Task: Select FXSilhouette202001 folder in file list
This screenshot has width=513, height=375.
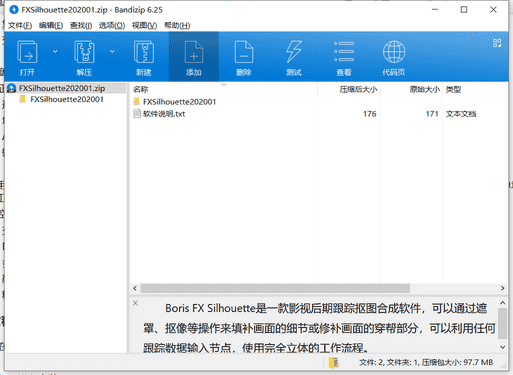Action: point(179,102)
